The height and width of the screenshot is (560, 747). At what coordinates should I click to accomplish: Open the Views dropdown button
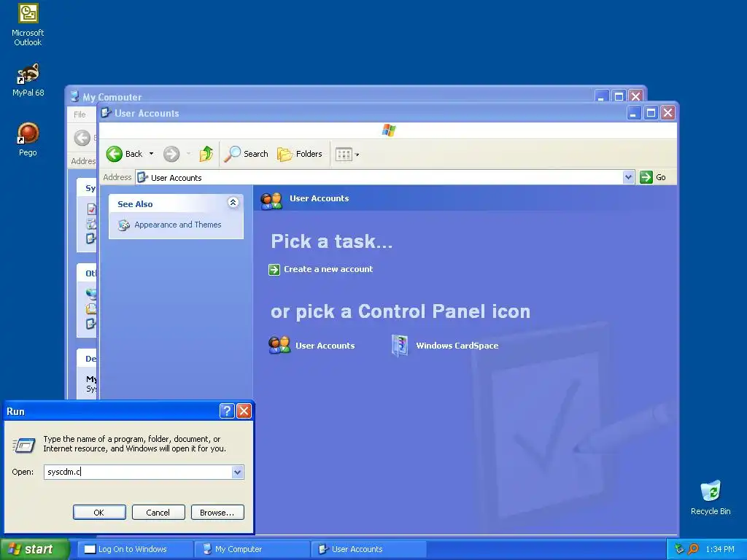[x=347, y=154]
